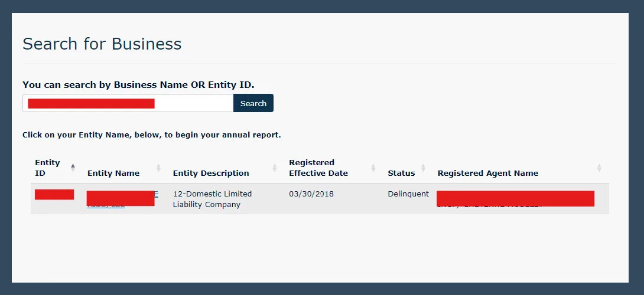Click Registered Effective Date header text

[318, 168]
